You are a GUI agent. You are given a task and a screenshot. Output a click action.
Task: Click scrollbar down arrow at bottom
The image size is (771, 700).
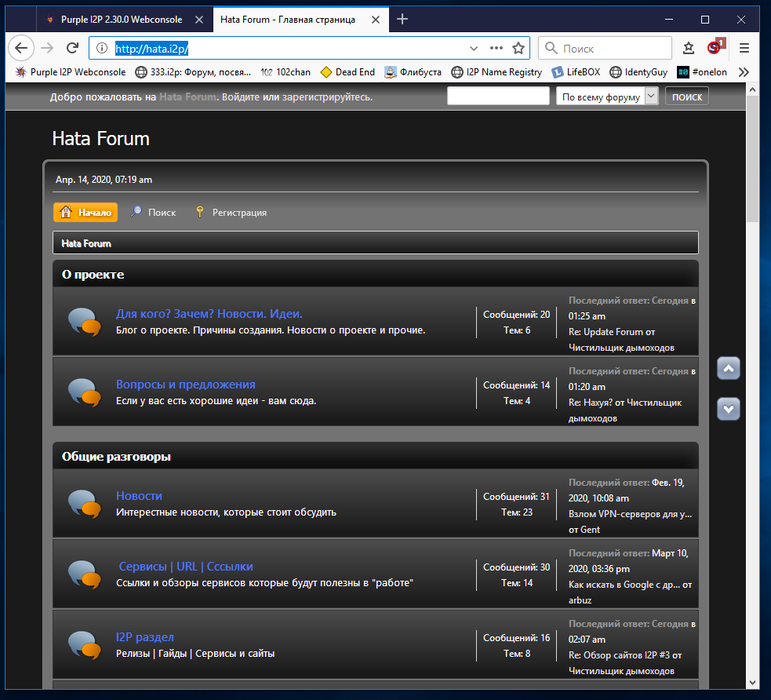tap(752, 683)
